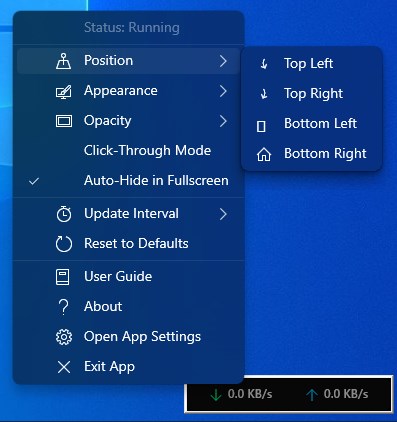Click the User Guide book icon
397x422 pixels.
[63, 277]
